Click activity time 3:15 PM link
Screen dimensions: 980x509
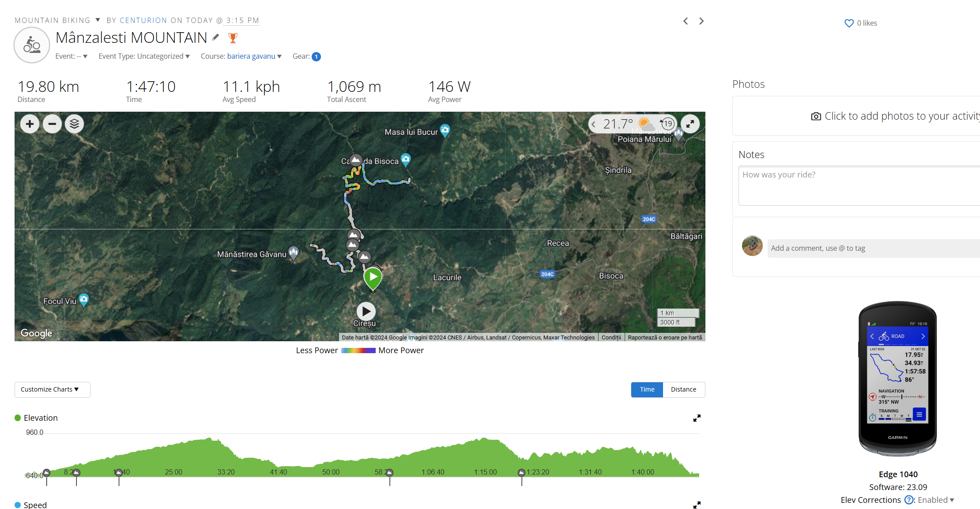click(243, 20)
